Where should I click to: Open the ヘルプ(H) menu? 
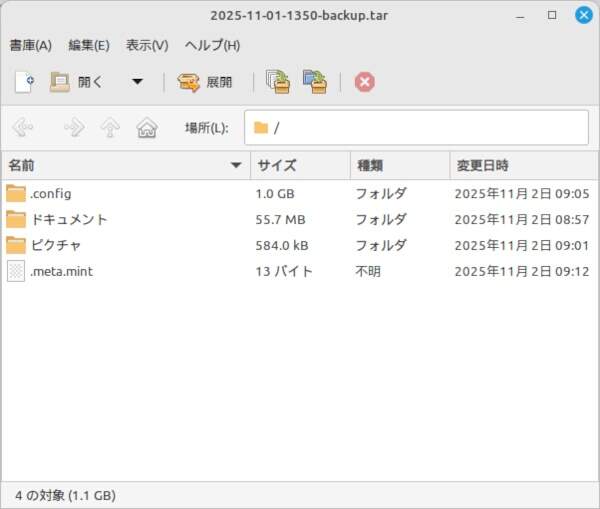tap(212, 46)
